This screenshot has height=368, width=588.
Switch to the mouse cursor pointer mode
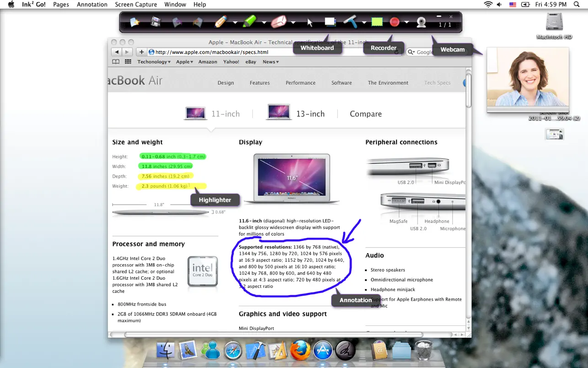click(310, 22)
